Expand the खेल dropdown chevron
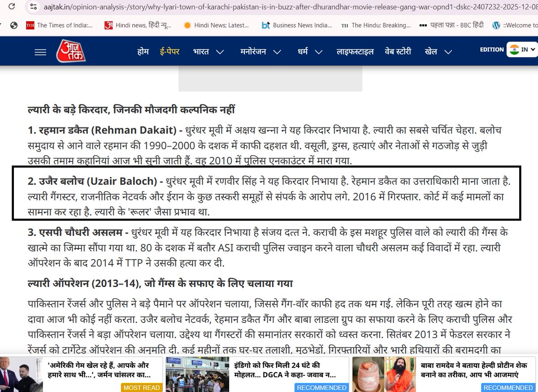 coord(448,52)
